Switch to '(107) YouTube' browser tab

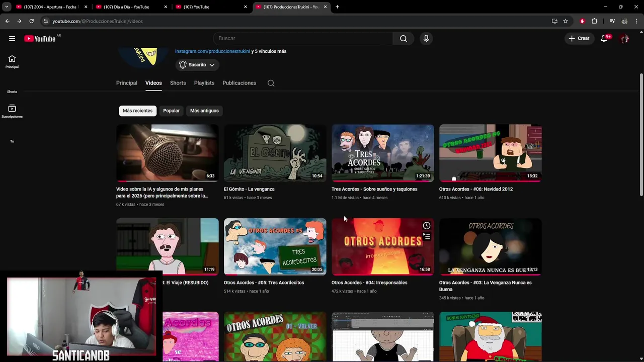pos(211,7)
